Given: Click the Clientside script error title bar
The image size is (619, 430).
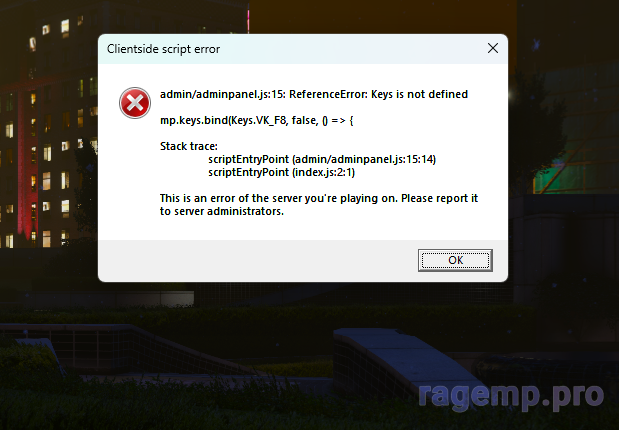Looking at the screenshot, I should 290,49.
